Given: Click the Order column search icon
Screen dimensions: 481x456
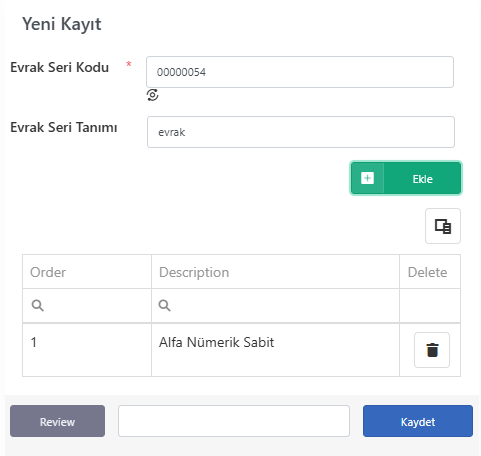Looking at the screenshot, I should click(x=37, y=305).
